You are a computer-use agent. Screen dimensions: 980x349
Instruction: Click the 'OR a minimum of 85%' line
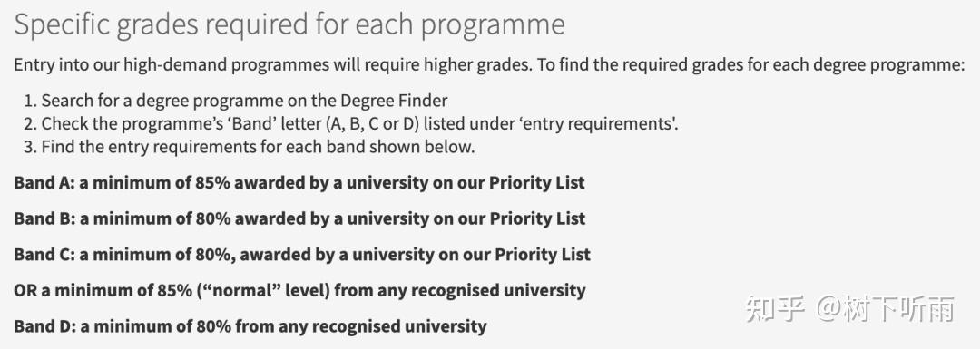click(x=299, y=290)
